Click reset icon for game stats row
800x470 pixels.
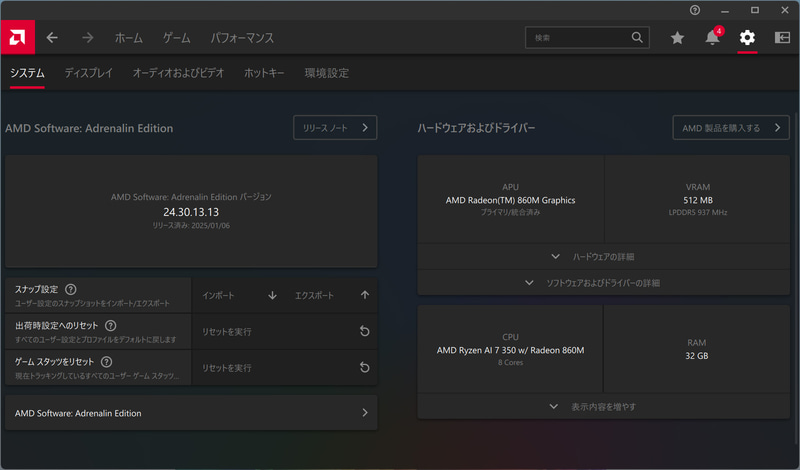364,367
